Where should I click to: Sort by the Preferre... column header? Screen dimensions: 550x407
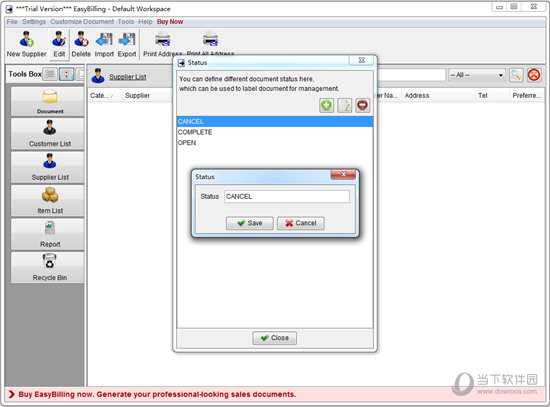(x=526, y=95)
